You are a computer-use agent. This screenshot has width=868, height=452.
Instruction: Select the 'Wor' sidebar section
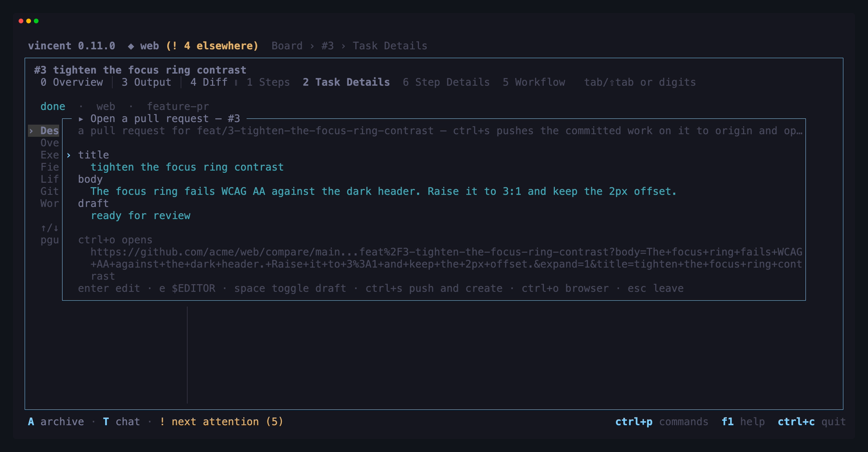click(x=50, y=204)
